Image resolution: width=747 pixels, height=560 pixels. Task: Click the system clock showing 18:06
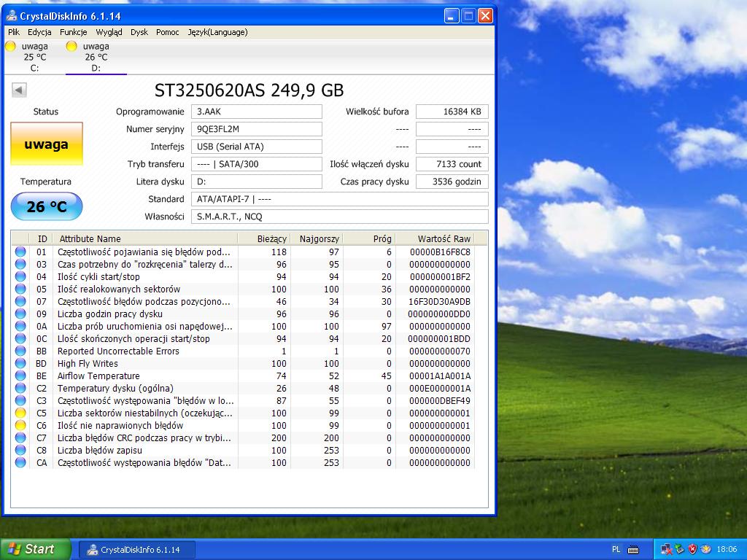point(727,550)
